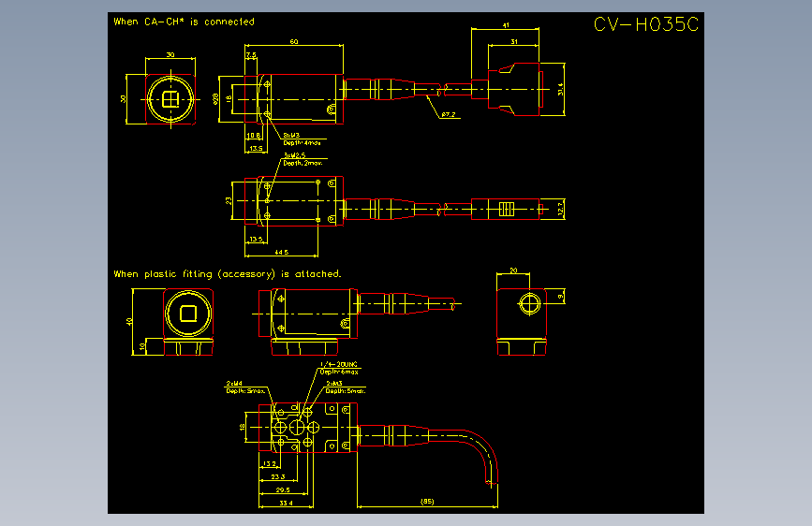The width and height of the screenshot is (812, 526).
Task: Pick the 20 width dimension above the rear view
Action: (x=513, y=270)
